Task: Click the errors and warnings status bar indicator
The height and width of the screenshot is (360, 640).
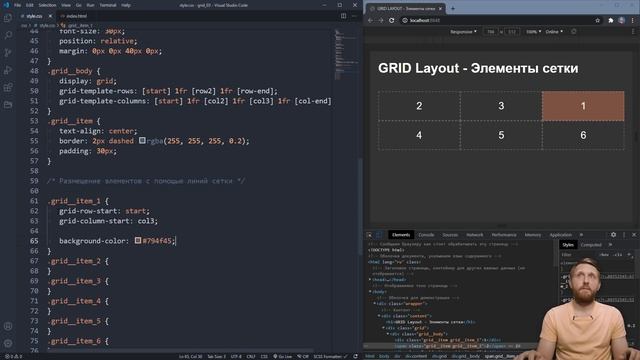Action: click(x=13, y=356)
